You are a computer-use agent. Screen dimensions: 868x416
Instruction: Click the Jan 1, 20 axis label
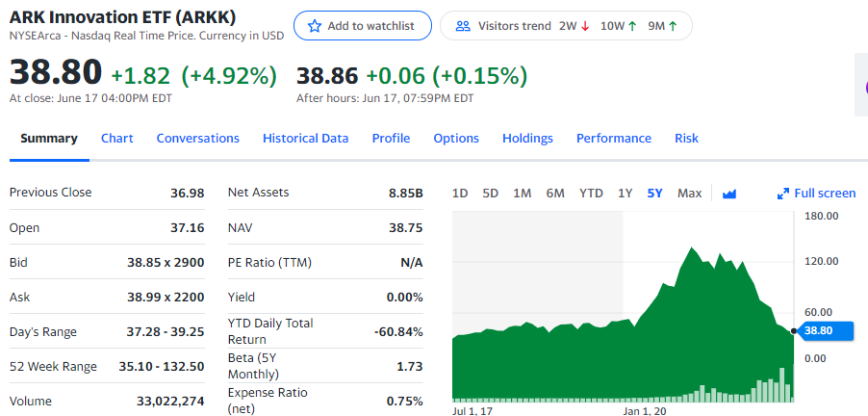point(645,411)
